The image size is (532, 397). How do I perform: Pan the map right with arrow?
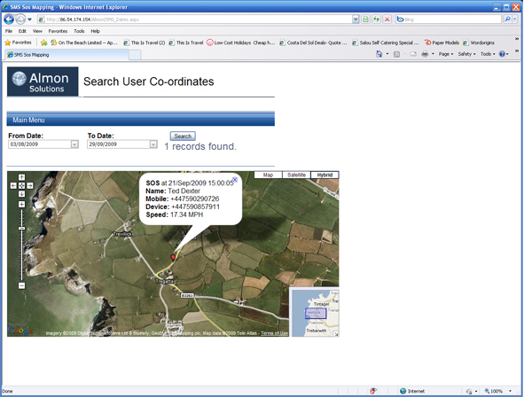click(x=29, y=185)
